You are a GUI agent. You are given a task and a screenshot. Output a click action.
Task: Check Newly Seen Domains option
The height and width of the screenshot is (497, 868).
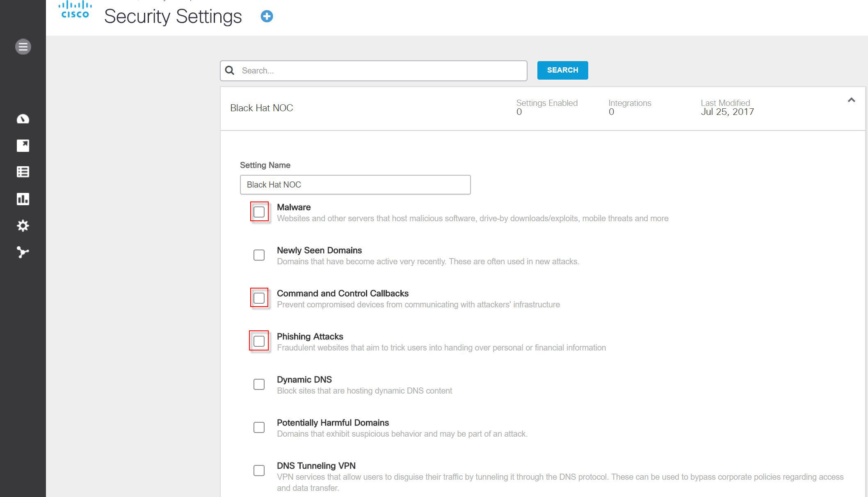[259, 255]
